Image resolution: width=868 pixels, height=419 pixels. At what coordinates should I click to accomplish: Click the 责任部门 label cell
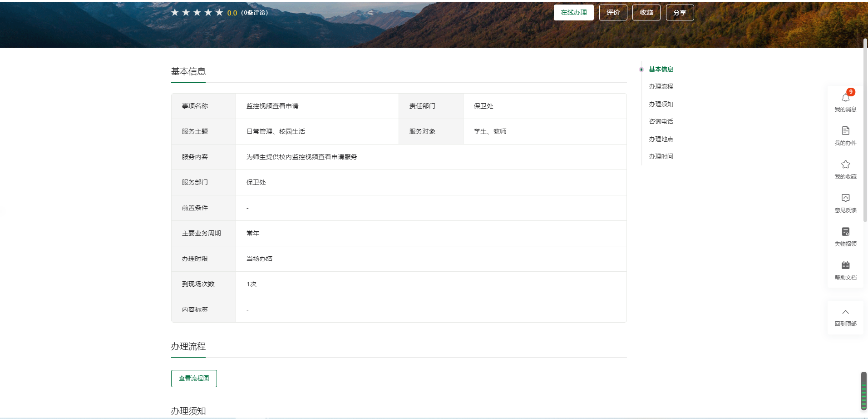click(x=431, y=106)
